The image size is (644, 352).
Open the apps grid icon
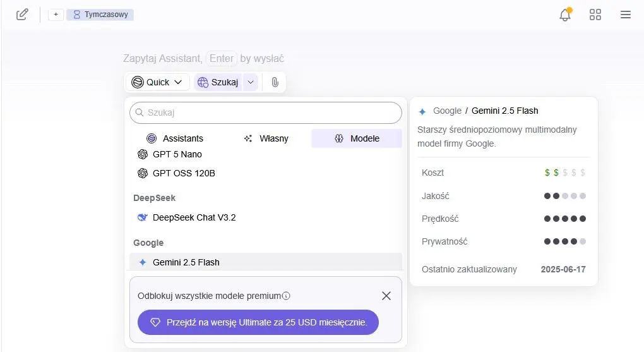click(595, 15)
